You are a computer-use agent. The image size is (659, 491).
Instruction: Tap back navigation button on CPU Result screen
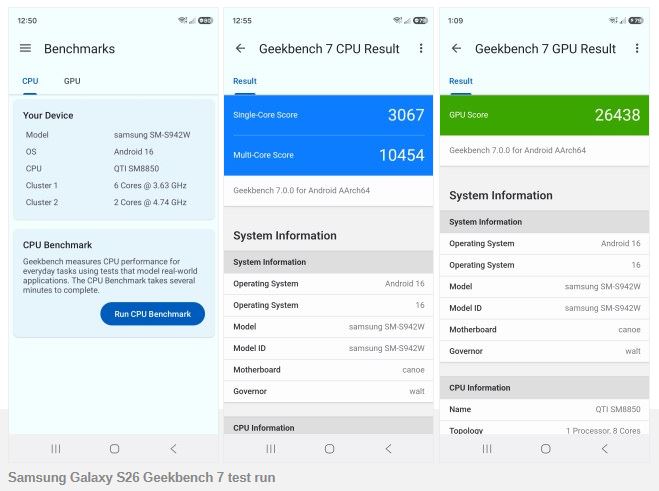point(388,449)
